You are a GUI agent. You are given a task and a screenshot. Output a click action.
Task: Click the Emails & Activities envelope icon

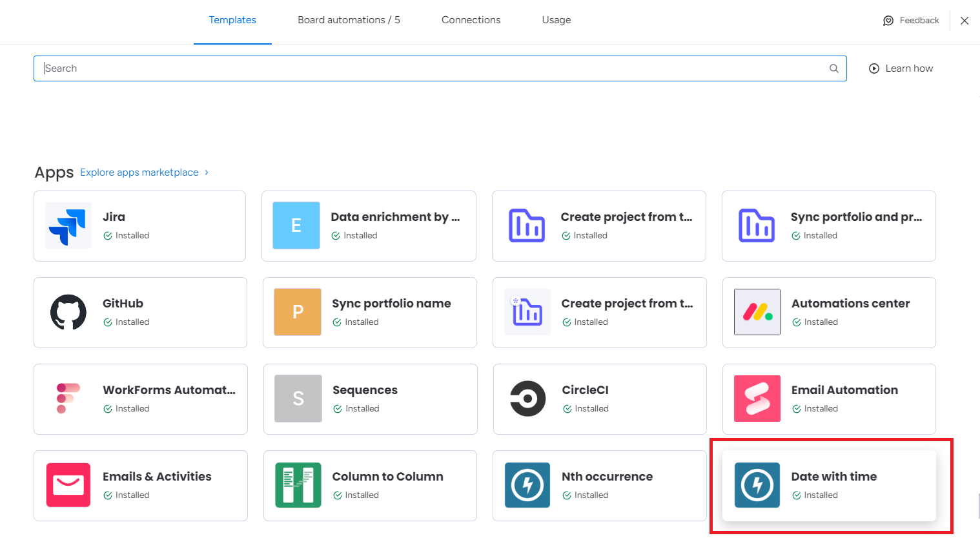pyautogui.click(x=68, y=485)
